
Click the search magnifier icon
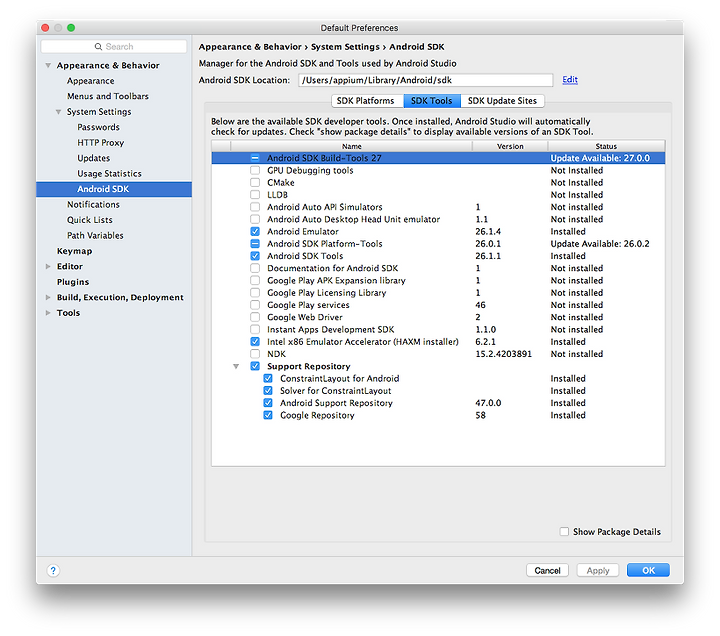pyautogui.click(x=98, y=46)
